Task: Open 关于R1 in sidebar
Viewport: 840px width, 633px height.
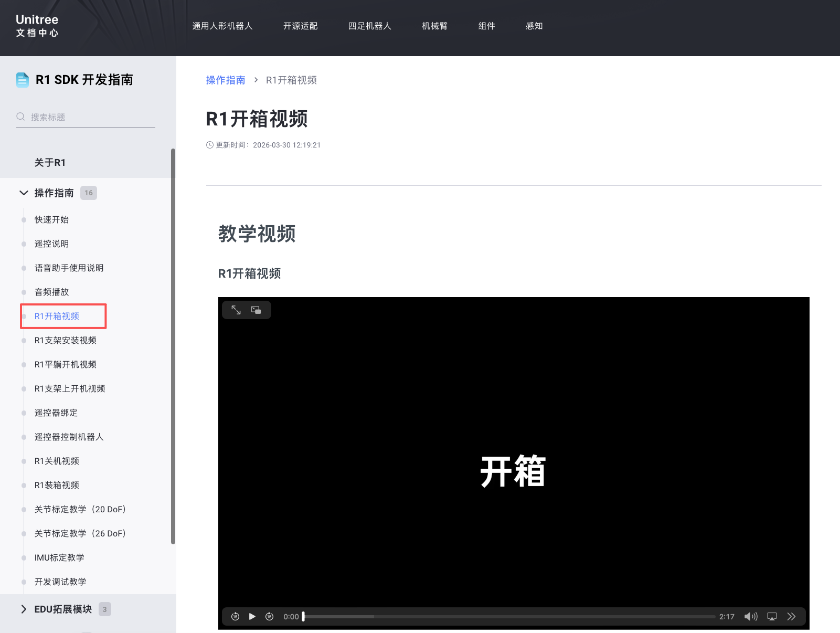Action: (50, 163)
